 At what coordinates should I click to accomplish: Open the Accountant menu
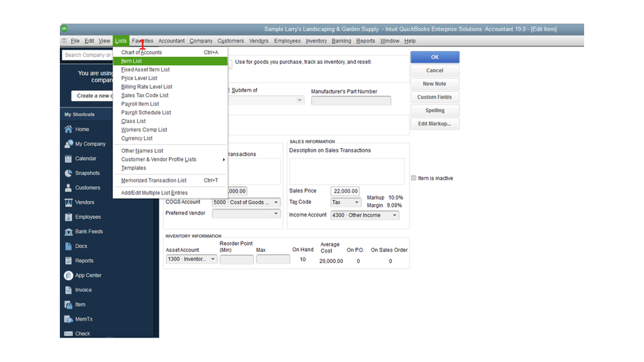pos(171,41)
